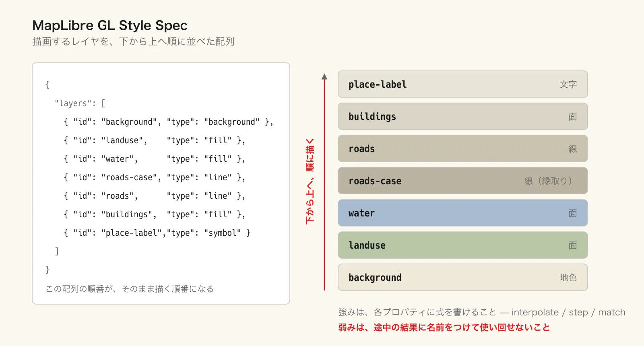Click the blue water layer bar

click(x=463, y=213)
